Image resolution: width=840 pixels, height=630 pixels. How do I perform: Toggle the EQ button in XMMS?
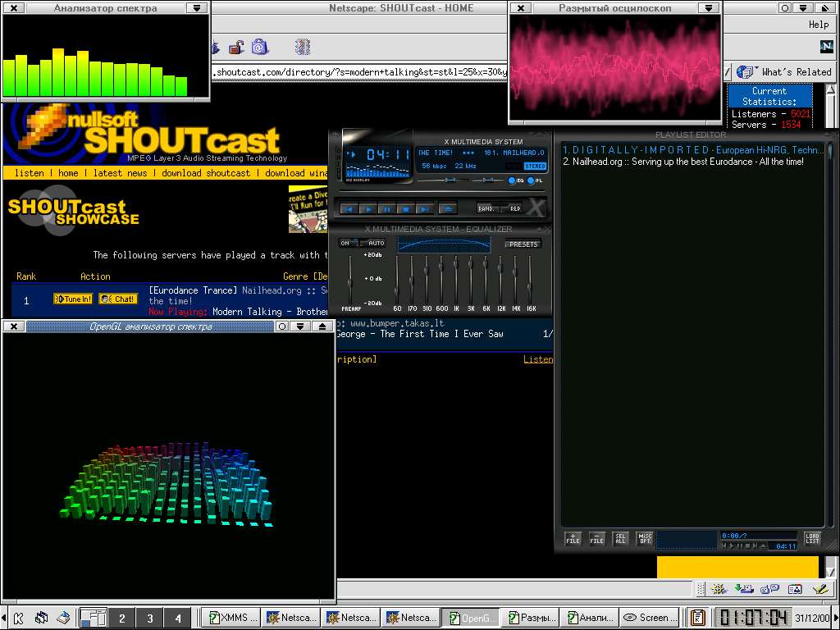click(517, 180)
